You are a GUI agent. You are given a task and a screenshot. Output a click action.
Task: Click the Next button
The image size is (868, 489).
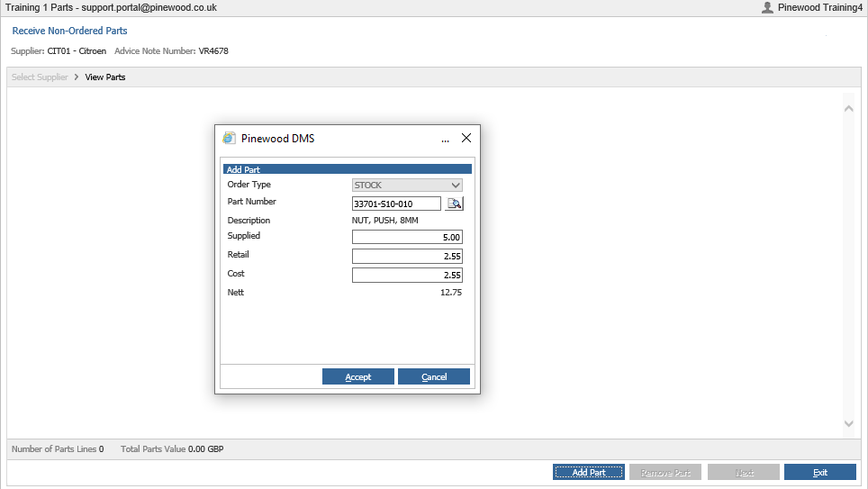click(x=744, y=472)
